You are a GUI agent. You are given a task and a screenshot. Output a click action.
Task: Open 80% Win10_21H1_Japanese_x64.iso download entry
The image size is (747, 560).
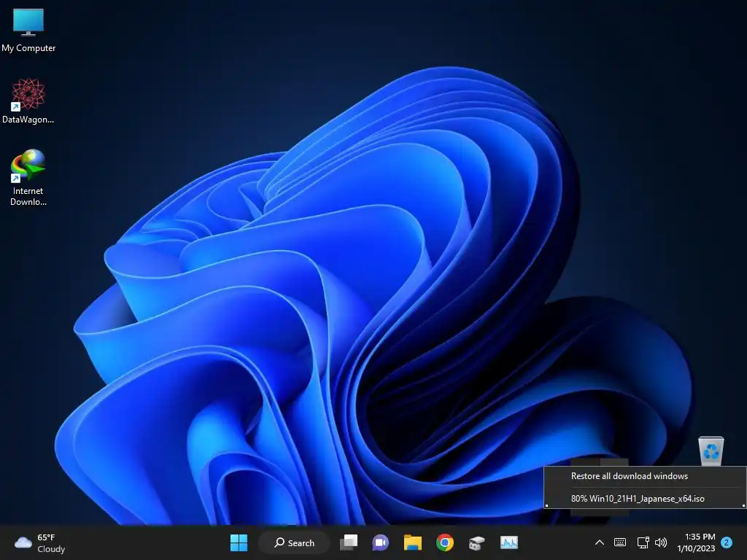click(638, 499)
